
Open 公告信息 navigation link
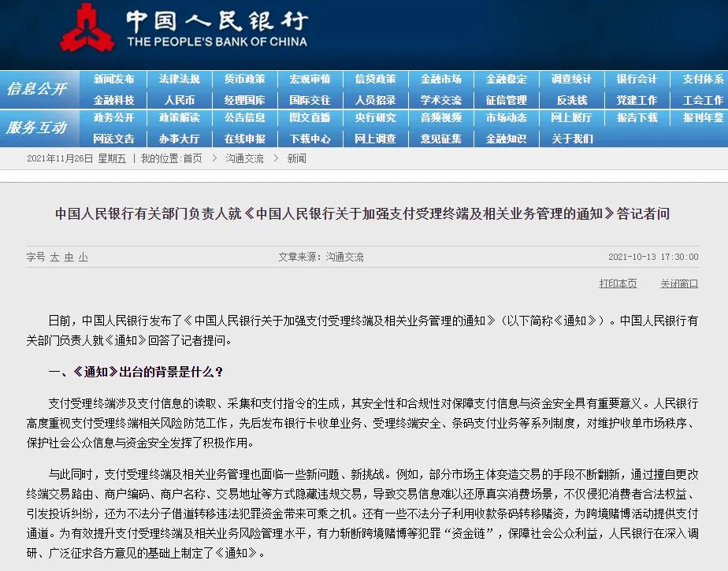[245, 118]
